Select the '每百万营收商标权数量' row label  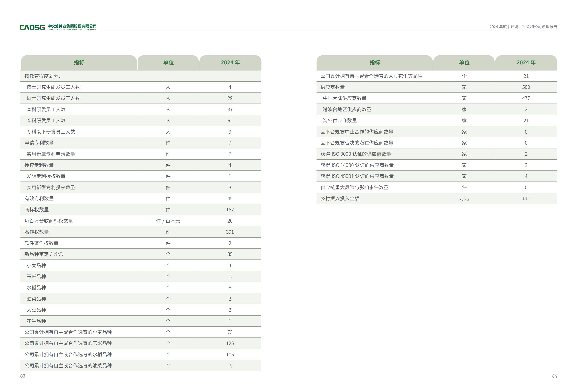pyautogui.click(x=49, y=221)
